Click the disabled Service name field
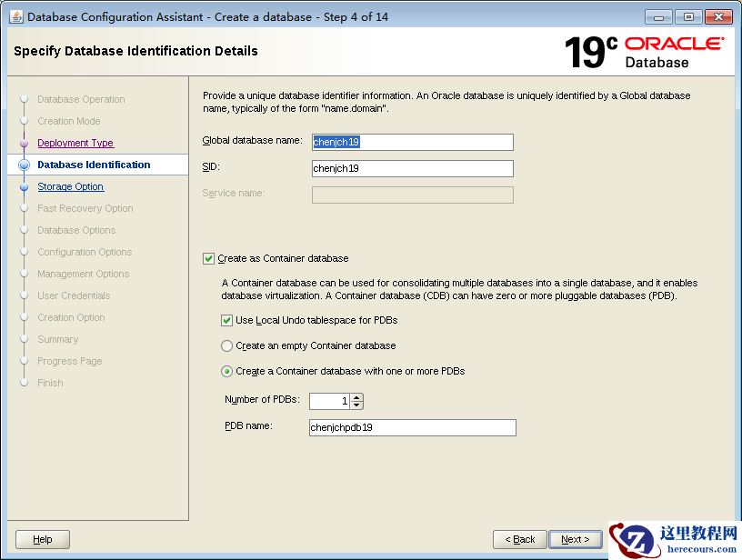This screenshot has width=742, height=560. 413,195
